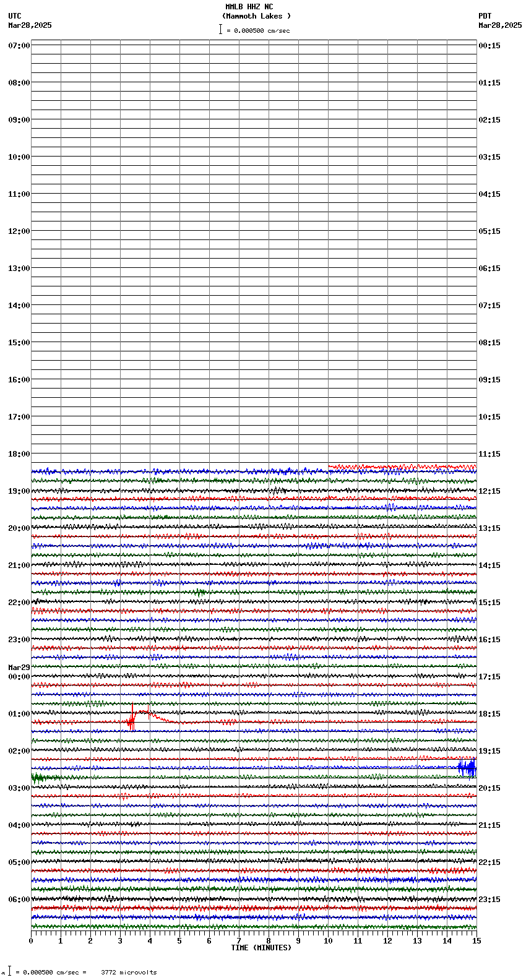
Task: Click the 23:00 UTC time label
Action: tap(19, 640)
